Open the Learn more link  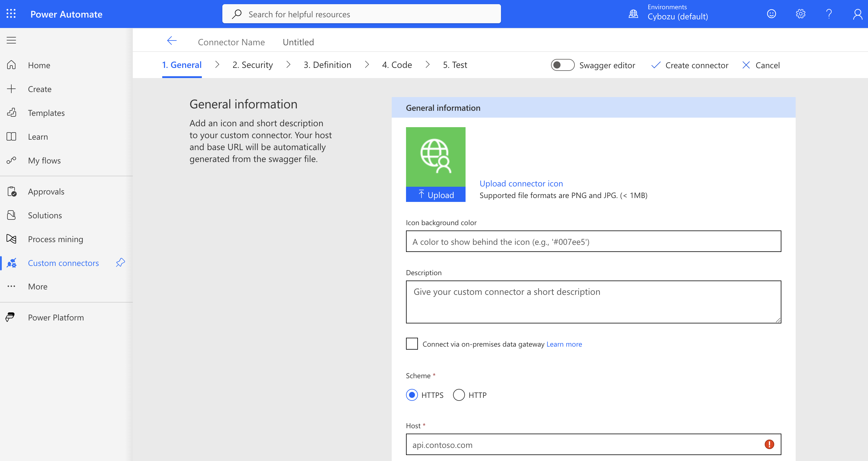pos(564,344)
